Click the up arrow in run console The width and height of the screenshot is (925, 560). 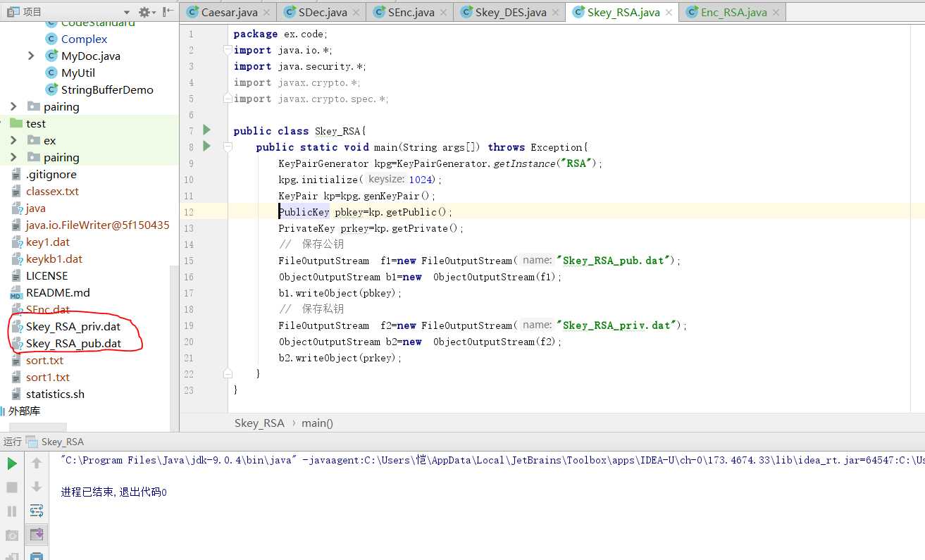coord(37,463)
